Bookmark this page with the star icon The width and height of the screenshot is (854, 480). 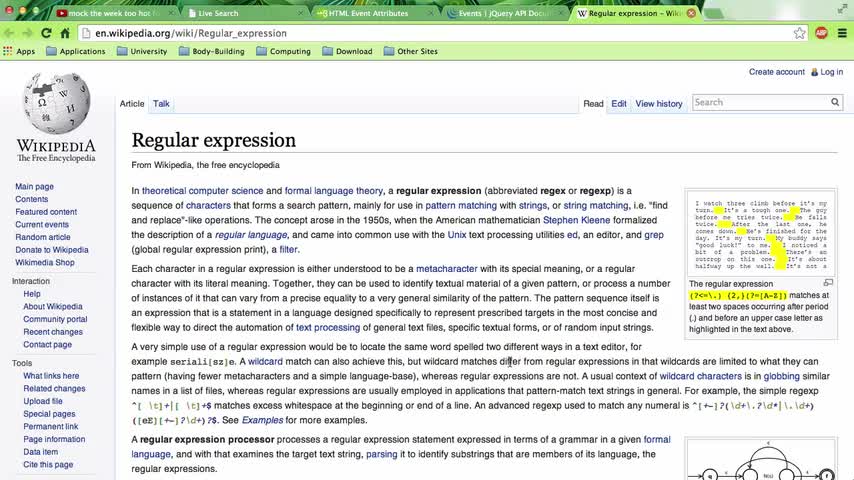799,33
